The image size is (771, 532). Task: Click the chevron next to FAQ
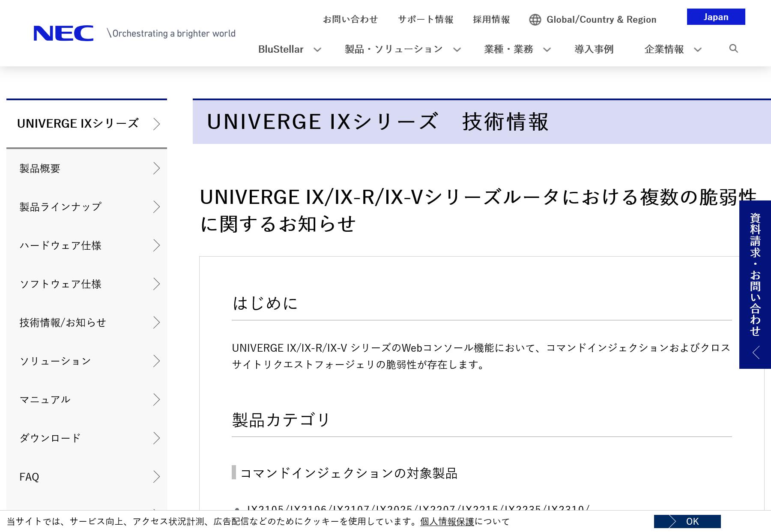coord(156,477)
